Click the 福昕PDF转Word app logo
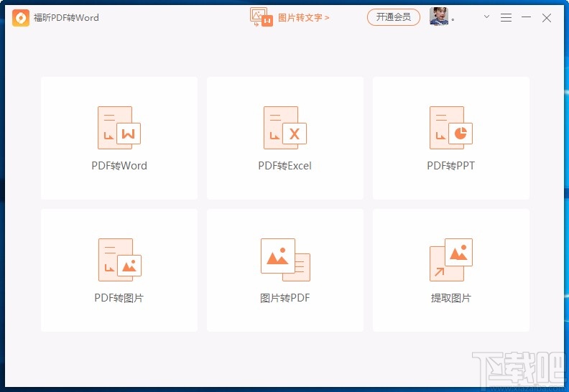 21,18
